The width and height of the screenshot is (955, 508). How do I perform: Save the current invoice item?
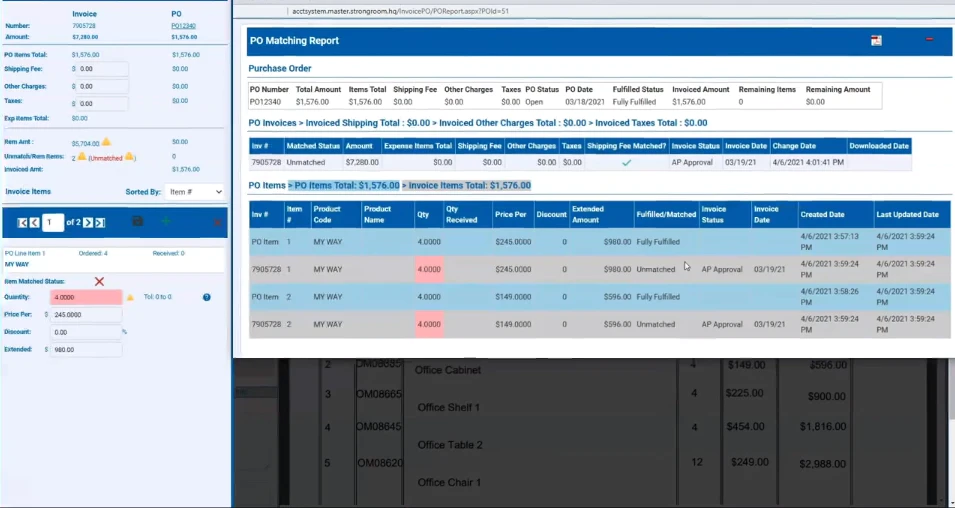point(138,222)
